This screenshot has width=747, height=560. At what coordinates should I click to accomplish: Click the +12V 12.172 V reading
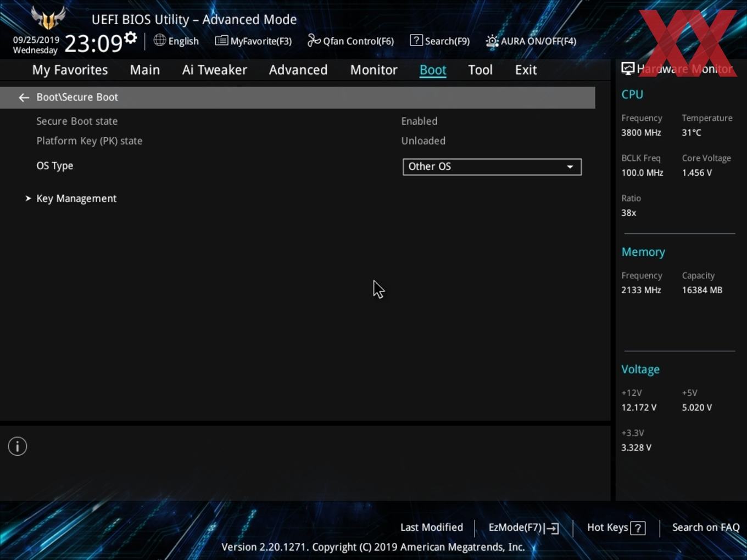pos(639,407)
